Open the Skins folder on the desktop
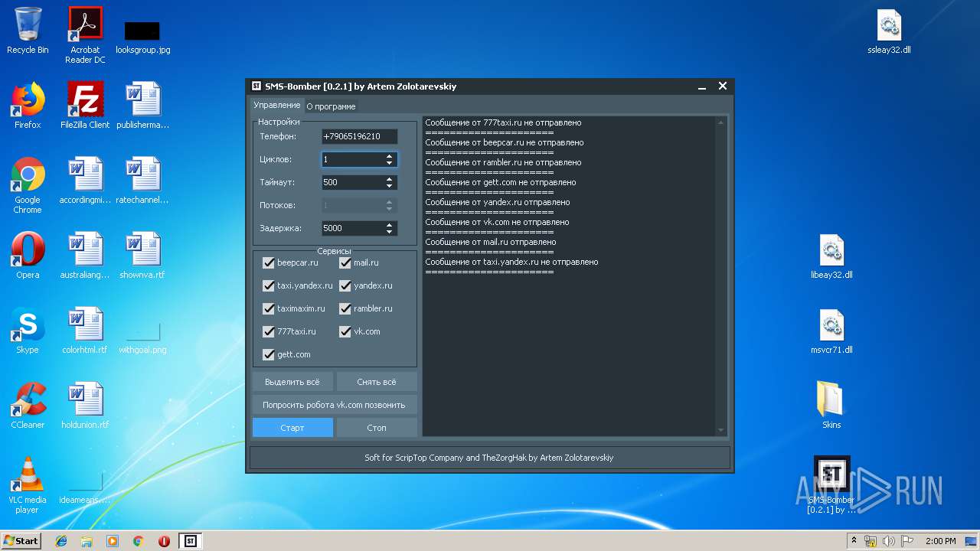Screen dimensions: 980x551 pos(831,406)
